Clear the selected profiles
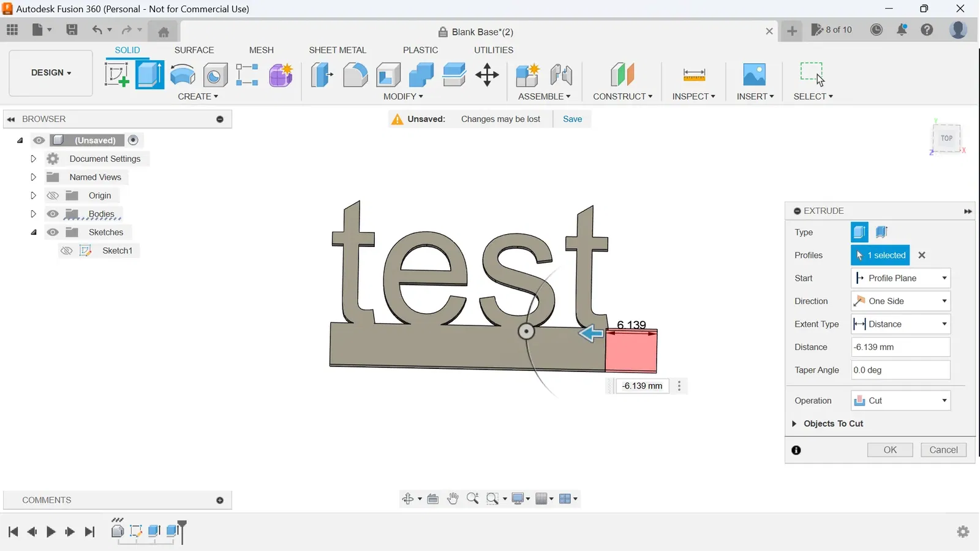Viewport: 980px width, 551px height. [x=922, y=255]
